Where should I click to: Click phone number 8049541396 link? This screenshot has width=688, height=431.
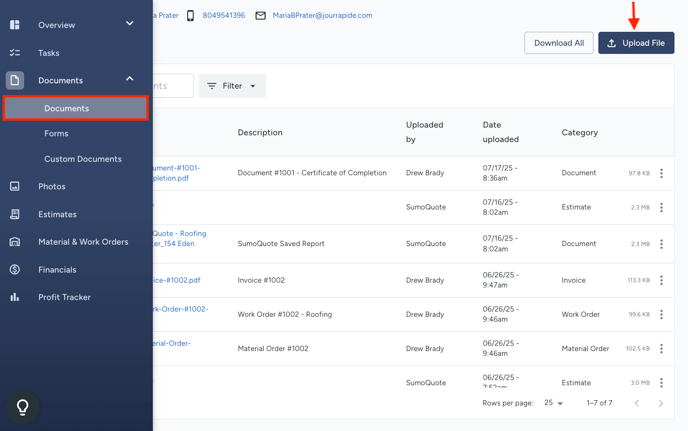[x=224, y=15]
